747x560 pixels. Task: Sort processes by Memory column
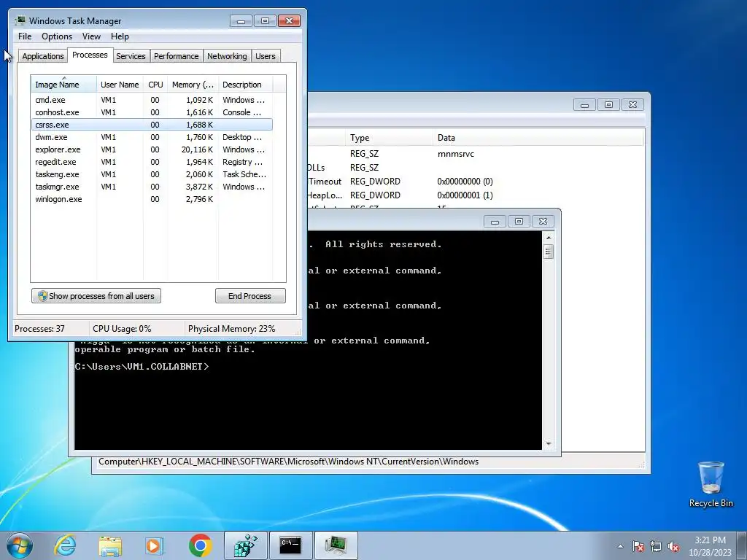193,85
